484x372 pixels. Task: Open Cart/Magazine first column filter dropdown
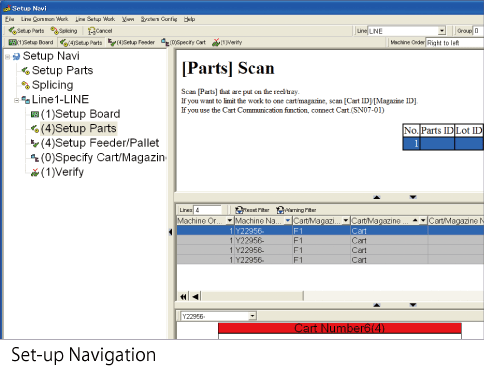point(346,221)
